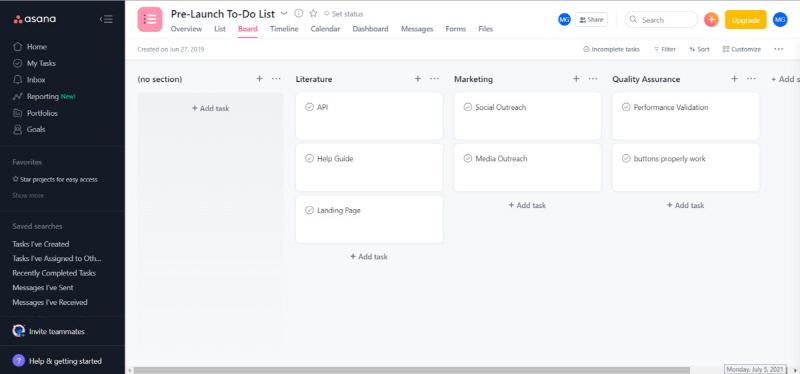
Task: Open the Sort options dropdown
Action: [699, 49]
